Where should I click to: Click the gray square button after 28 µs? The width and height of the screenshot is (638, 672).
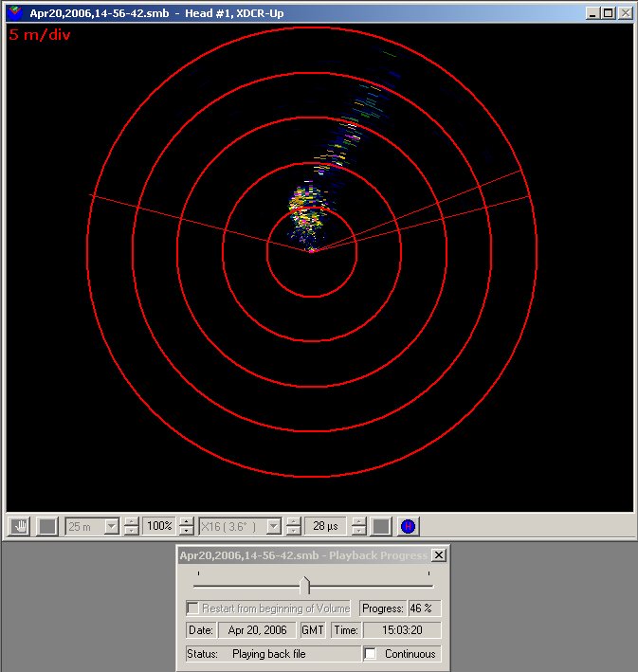click(x=381, y=526)
